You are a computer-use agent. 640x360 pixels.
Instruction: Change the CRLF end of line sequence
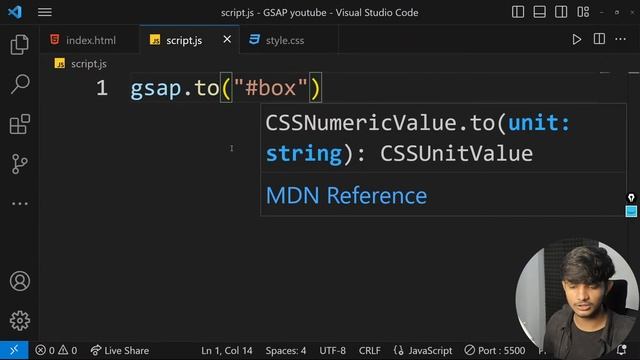pos(369,351)
